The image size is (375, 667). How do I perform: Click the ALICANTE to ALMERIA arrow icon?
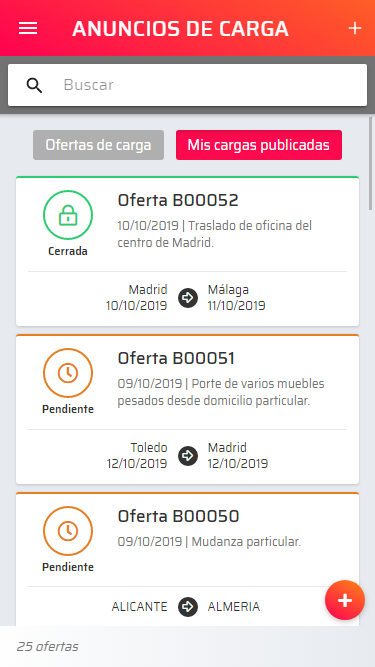(188, 607)
